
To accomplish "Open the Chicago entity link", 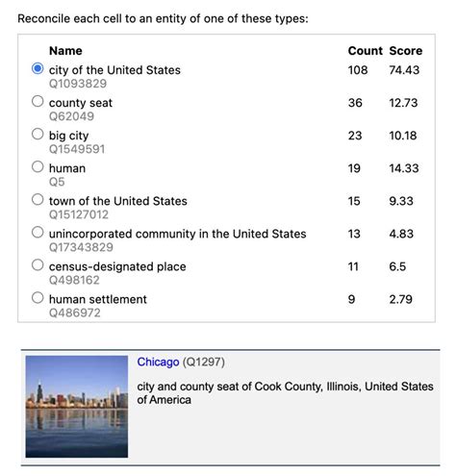I will 158,362.
